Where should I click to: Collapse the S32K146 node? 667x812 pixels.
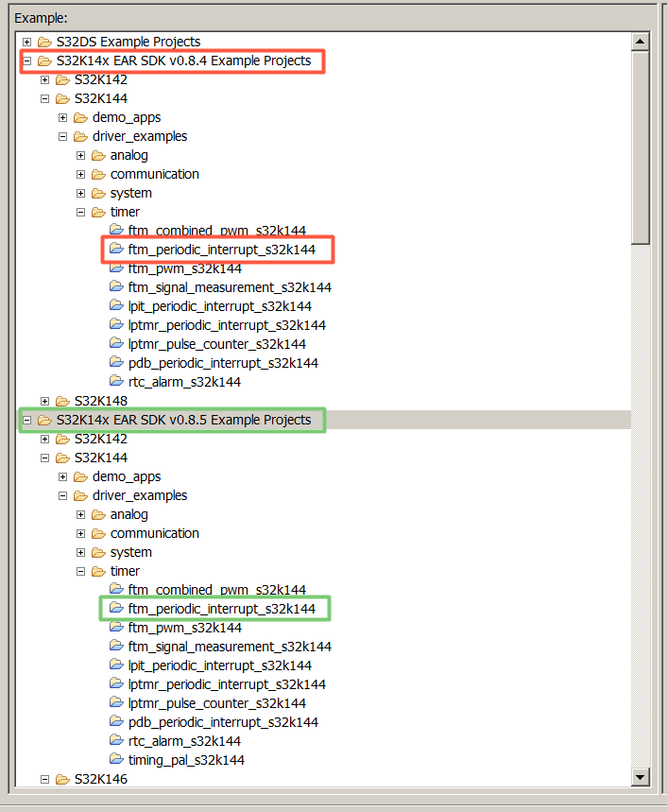tap(45, 779)
